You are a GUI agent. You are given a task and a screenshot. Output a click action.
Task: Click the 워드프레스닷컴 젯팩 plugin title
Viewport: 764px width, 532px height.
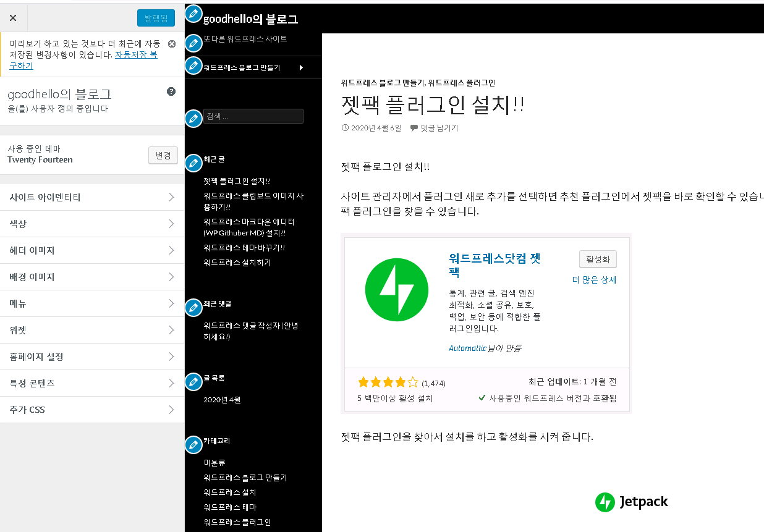click(495, 264)
